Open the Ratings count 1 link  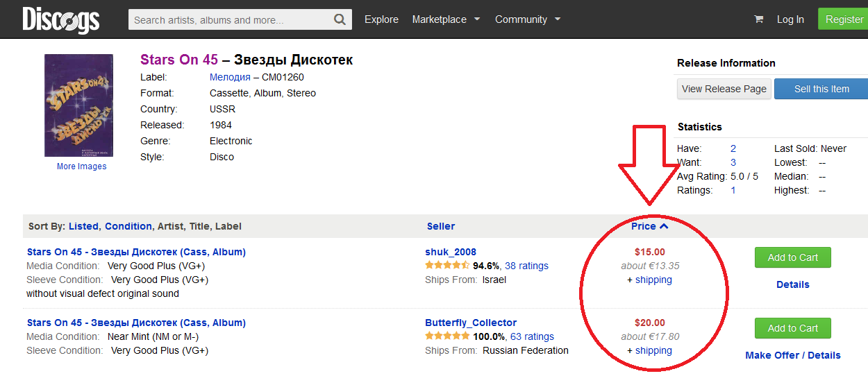coord(733,190)
